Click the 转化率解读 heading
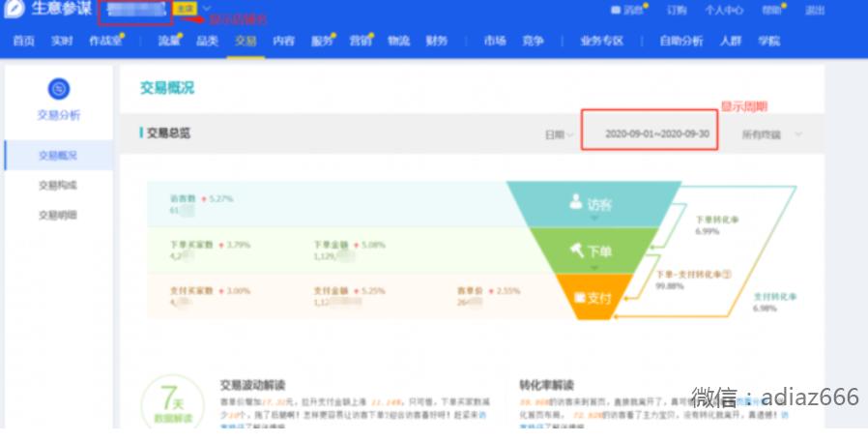 coord(546,385)
